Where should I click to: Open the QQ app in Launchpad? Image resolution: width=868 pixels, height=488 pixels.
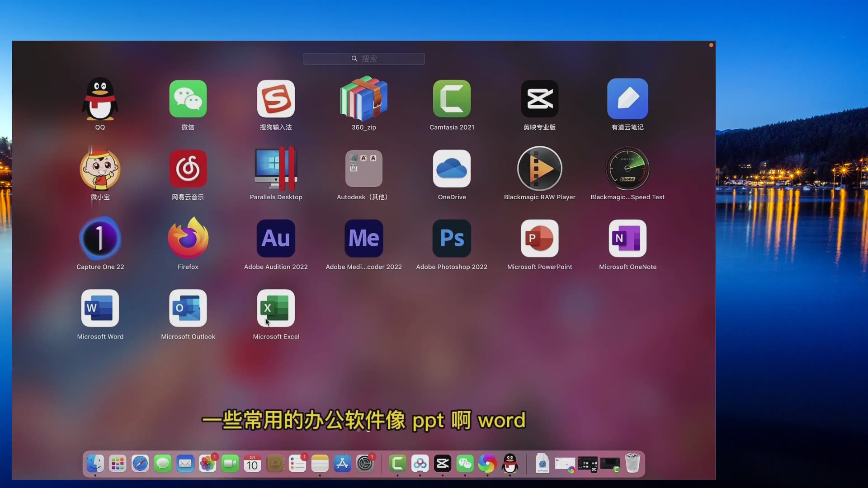[100, 99]
